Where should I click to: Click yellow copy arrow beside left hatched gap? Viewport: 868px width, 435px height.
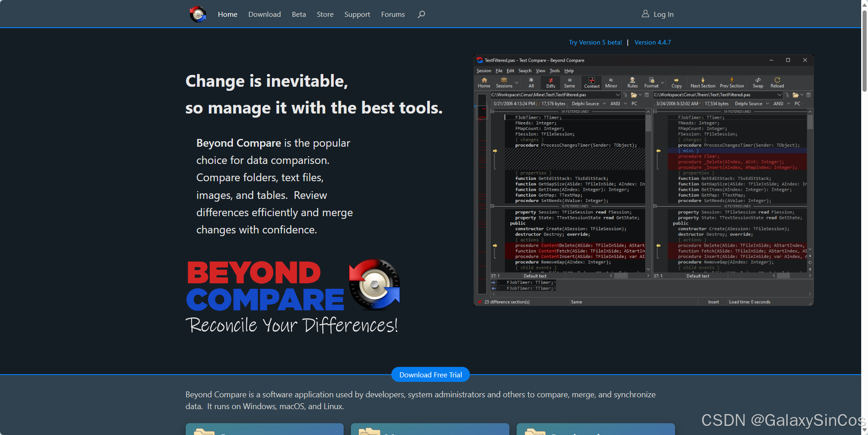495,151
